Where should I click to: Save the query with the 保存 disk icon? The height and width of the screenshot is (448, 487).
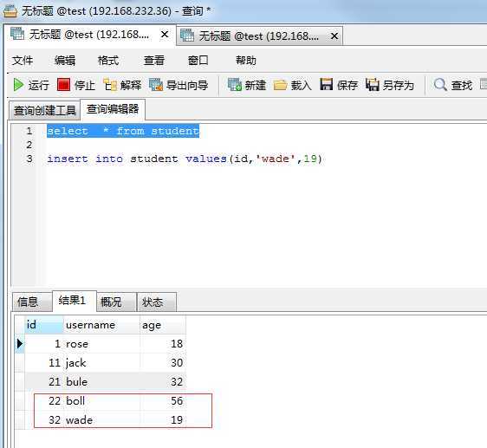[339, 85]
